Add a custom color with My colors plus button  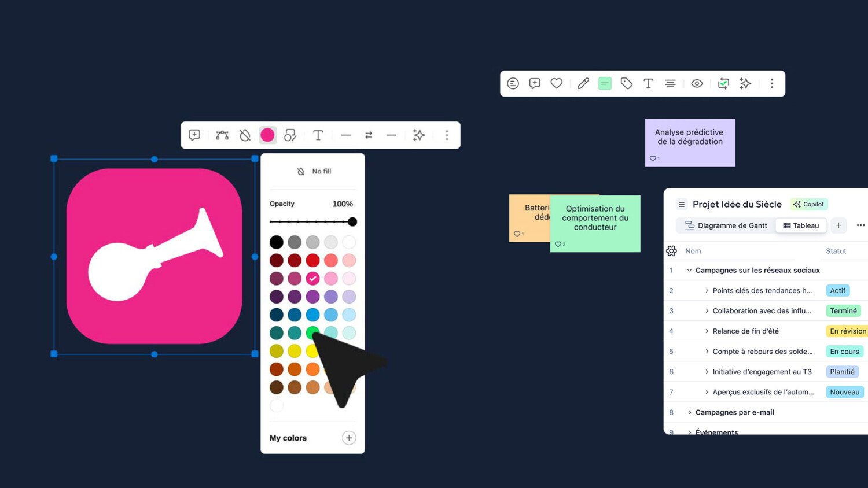point(349,438)
